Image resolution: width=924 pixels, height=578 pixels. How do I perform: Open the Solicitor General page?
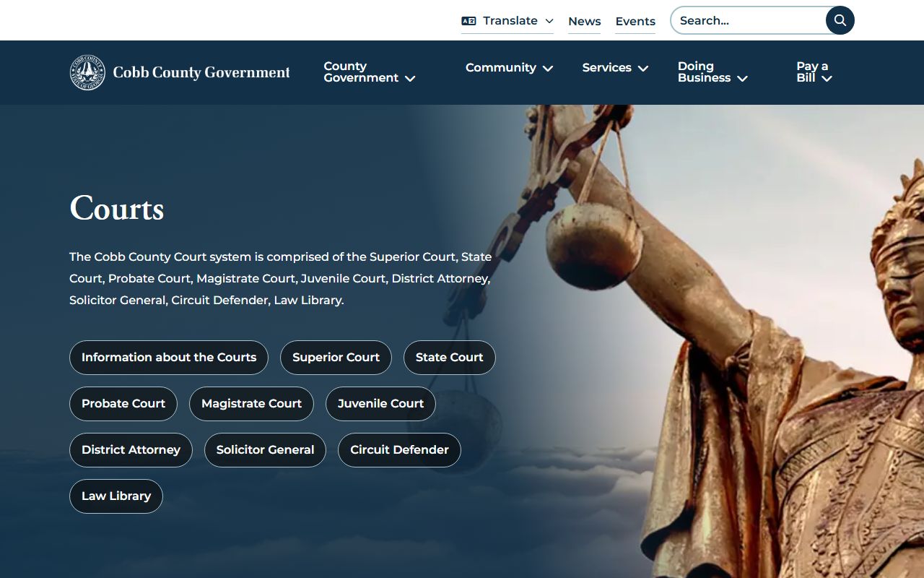coord(265,450)
